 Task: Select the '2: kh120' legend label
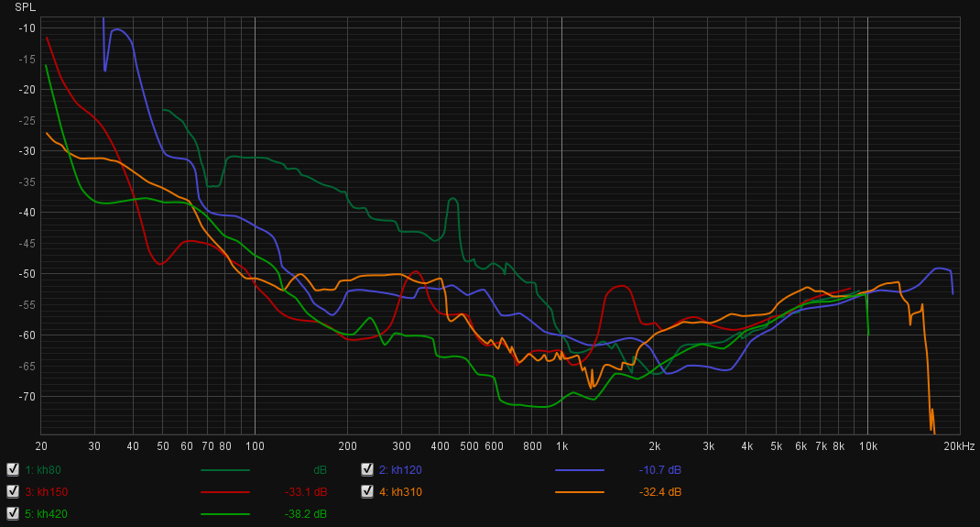(400, 470)
